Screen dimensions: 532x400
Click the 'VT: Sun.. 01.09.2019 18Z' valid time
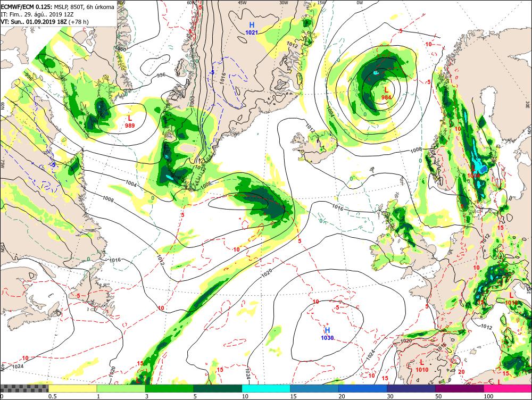tap(34, 22)
